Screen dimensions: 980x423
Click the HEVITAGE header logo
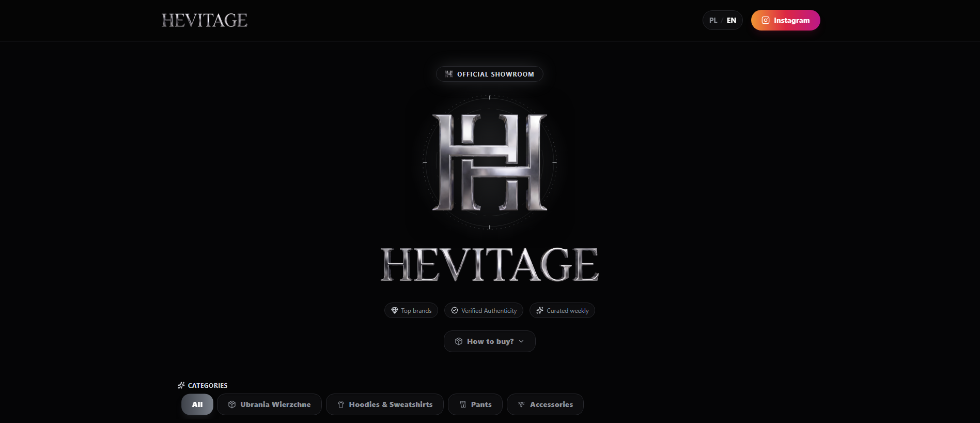(x=205, y=20)
